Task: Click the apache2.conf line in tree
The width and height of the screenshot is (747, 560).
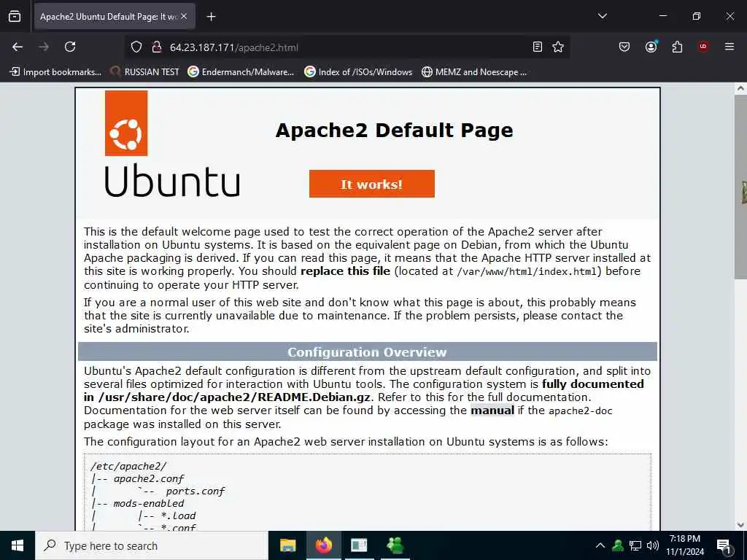Action: click(x=149, y=478)
